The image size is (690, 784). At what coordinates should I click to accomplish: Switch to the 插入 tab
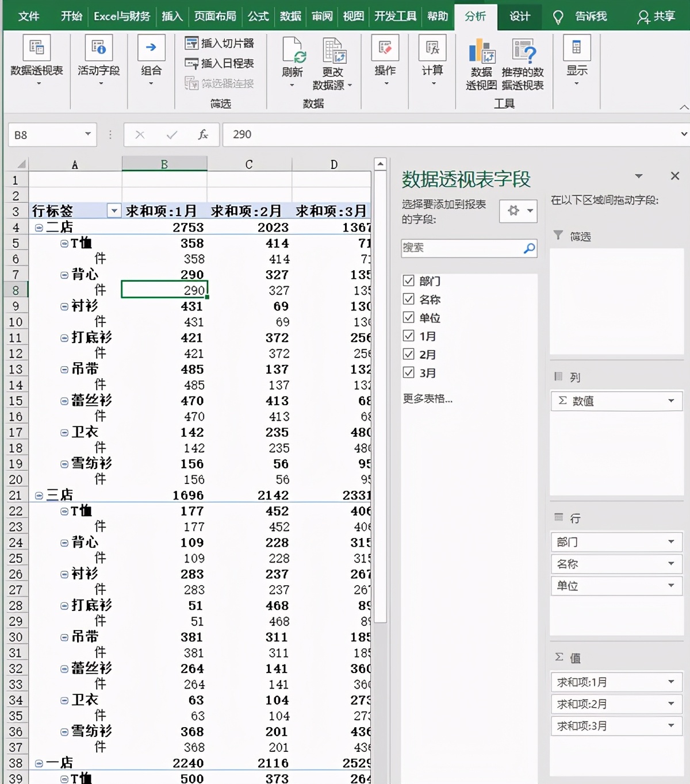click(172, 16)
